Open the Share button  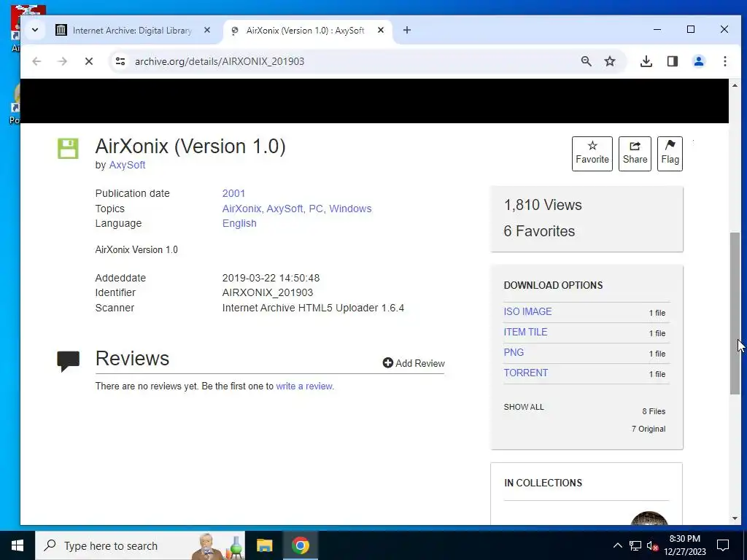coord(635,153)
